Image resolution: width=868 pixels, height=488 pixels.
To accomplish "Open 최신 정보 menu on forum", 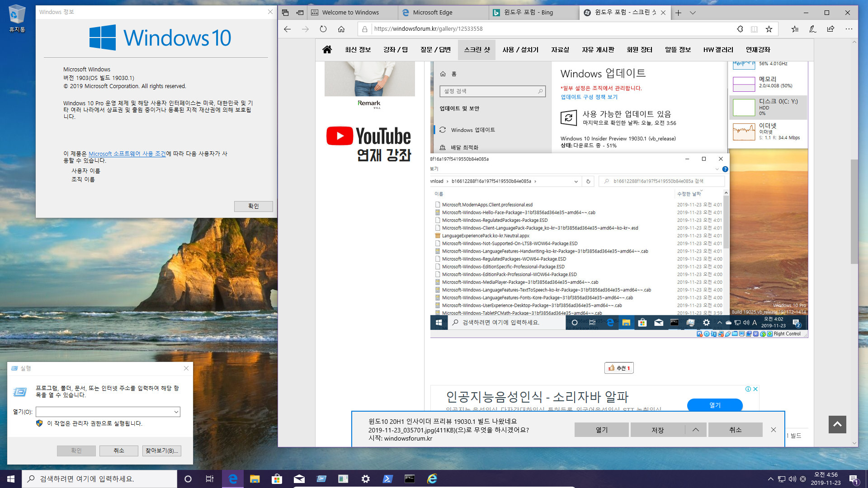I will pyautogui.click(x=358, y=50).
